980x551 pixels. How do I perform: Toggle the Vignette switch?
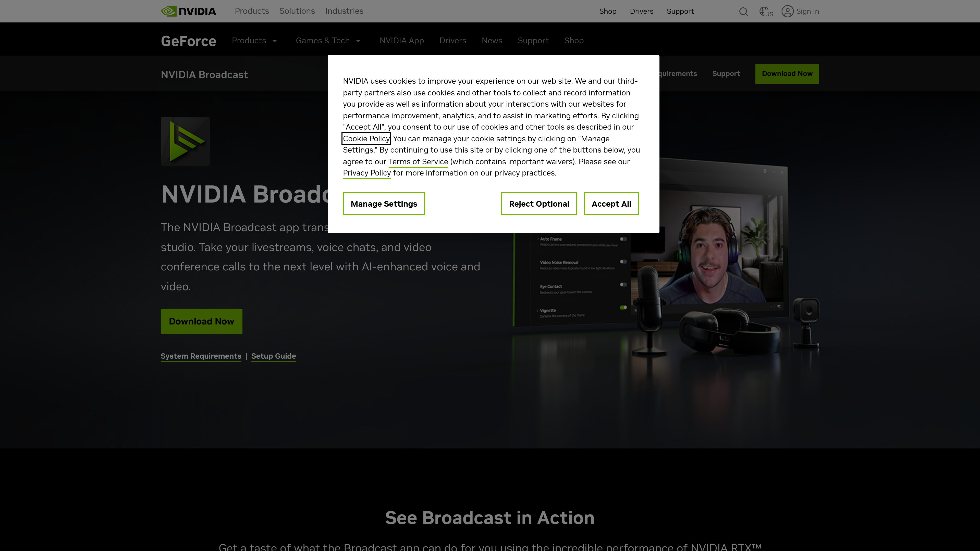click(623, 307)
